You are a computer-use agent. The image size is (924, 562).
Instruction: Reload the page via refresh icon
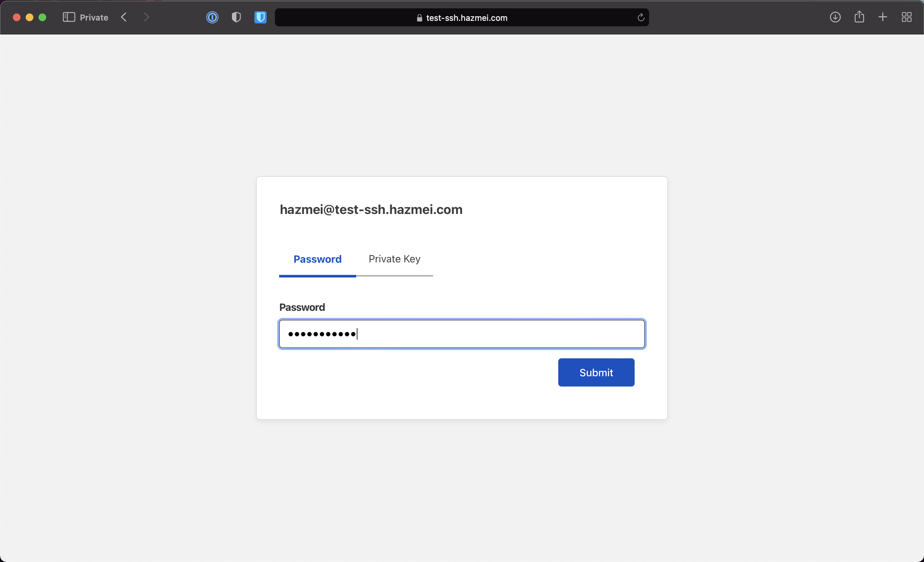click(x=641, y=18)
